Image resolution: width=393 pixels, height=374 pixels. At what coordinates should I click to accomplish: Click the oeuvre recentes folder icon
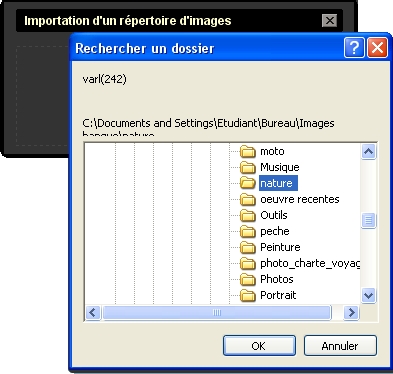point(248,199)
